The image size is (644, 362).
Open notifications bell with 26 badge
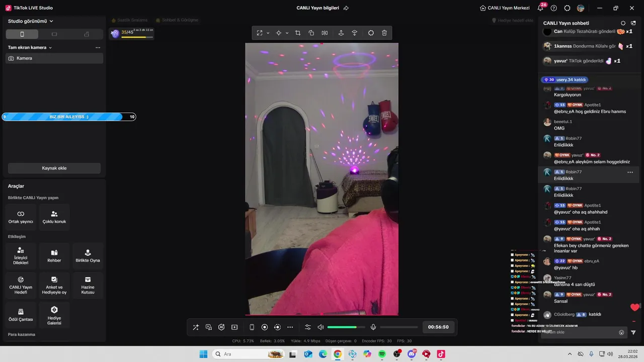pyautogui.click(x=540, y=8)
